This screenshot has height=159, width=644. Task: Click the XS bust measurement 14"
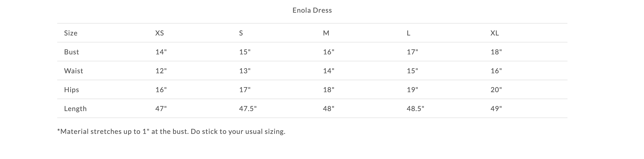coord(161,52)
